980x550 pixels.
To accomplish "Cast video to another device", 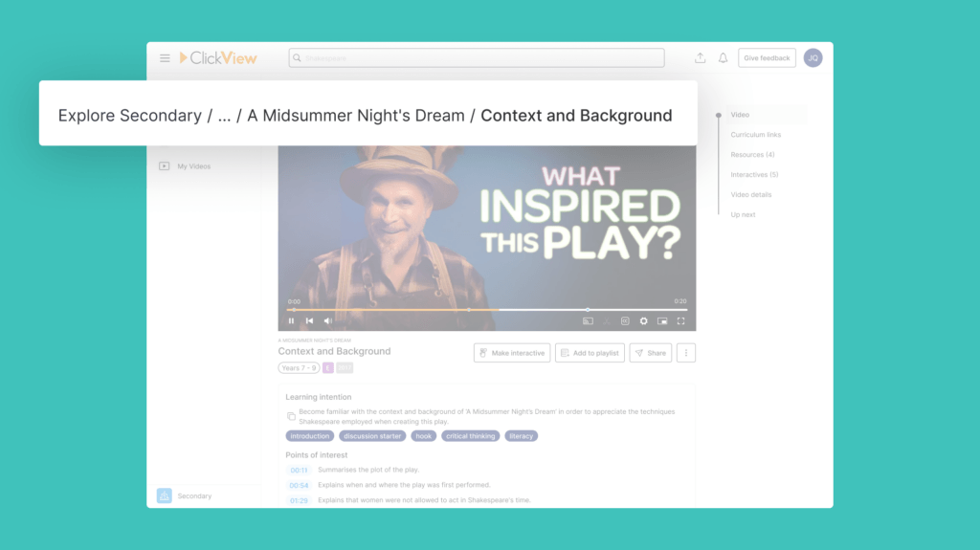I will (588, 321).
